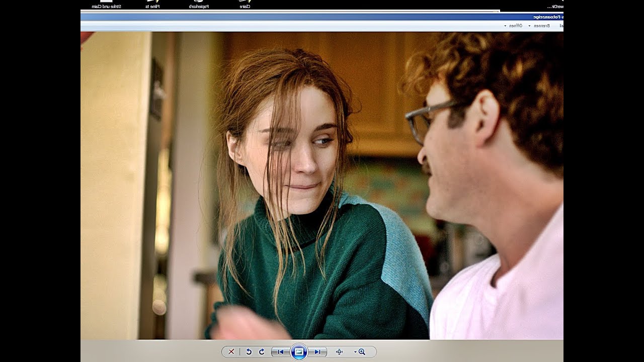644x362 pixels.
Task: Expand the arrow next to Brennen
Action: pyautogui.click(x=529, y=26)
